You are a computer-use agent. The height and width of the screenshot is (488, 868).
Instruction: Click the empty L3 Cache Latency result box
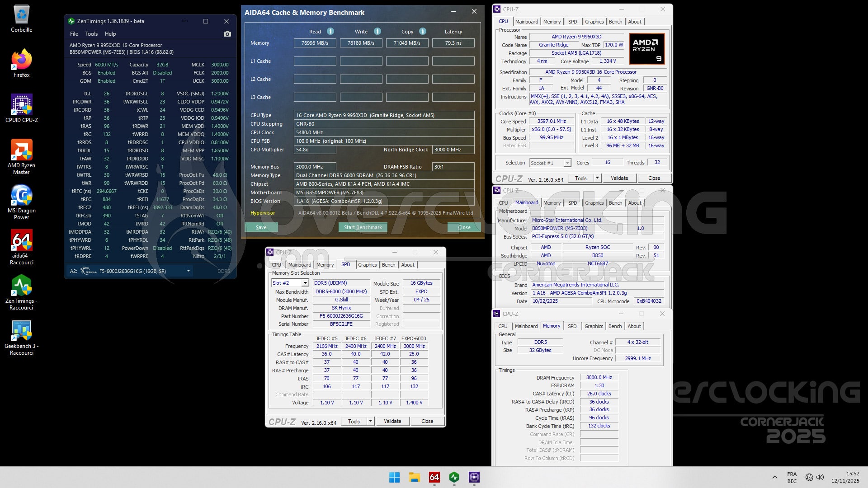click(x=453, y=97)
